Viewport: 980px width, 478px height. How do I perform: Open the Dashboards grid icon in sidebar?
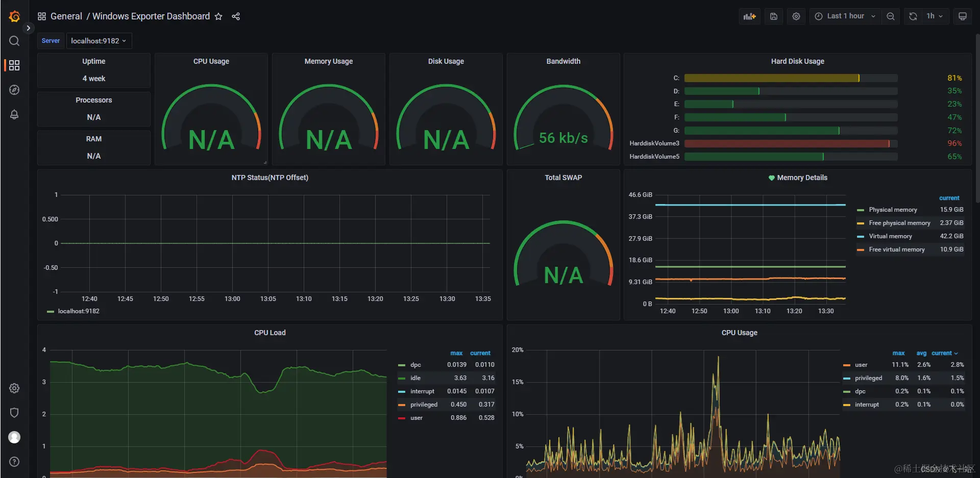point(14,65)
